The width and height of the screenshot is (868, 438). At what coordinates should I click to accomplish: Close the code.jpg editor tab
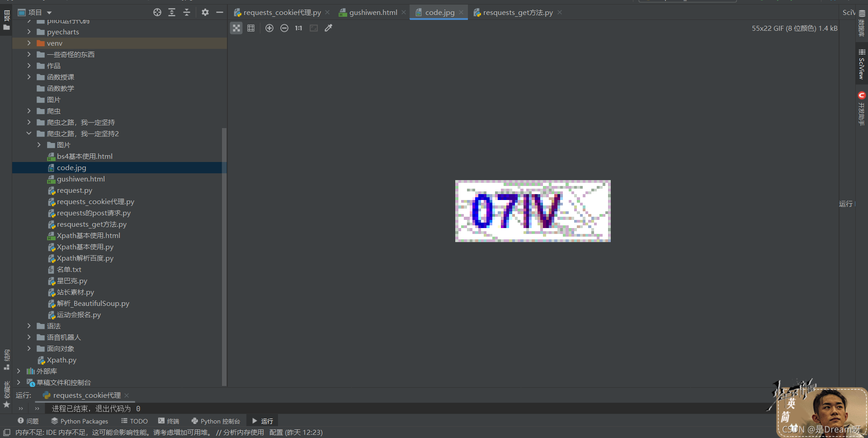click(x=461, y=13)
